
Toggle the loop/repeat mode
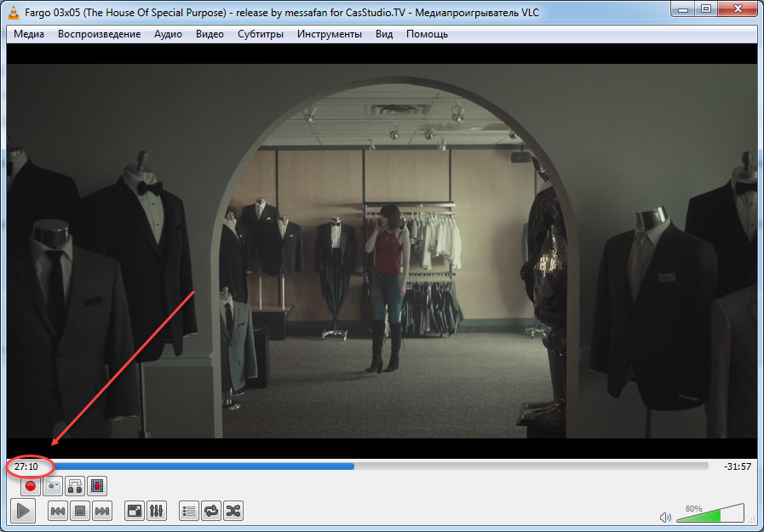pyautogui.click(x=211, y=511)
